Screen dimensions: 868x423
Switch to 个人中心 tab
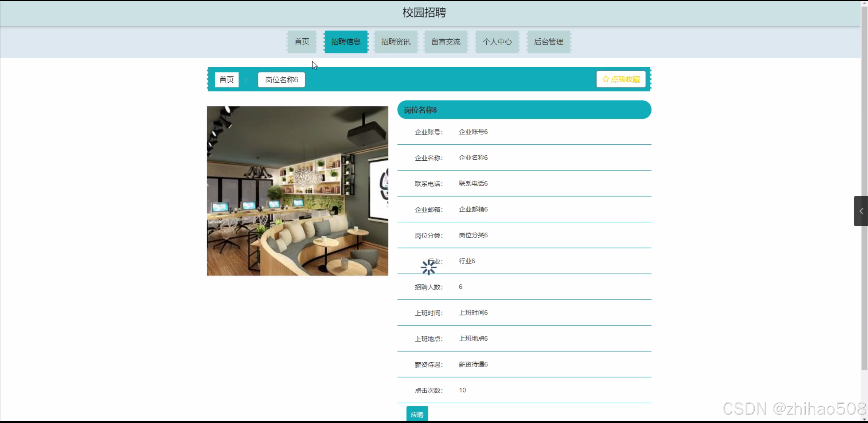[497, 42]
